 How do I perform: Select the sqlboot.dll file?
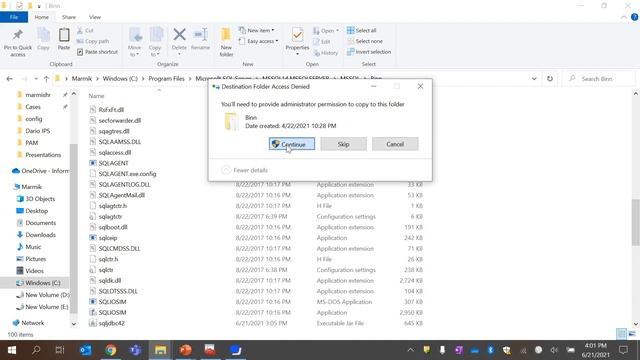pyautogui.click(x=113, y=227)
